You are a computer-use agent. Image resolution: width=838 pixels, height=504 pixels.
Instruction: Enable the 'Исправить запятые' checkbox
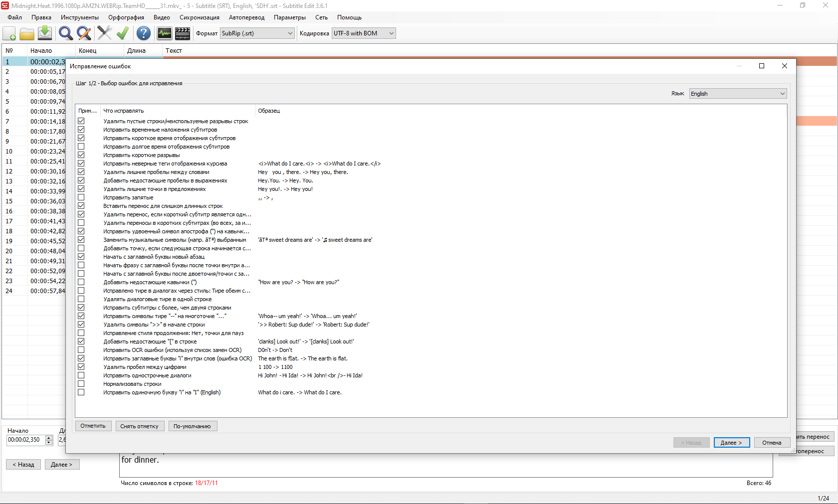point(81,197)
